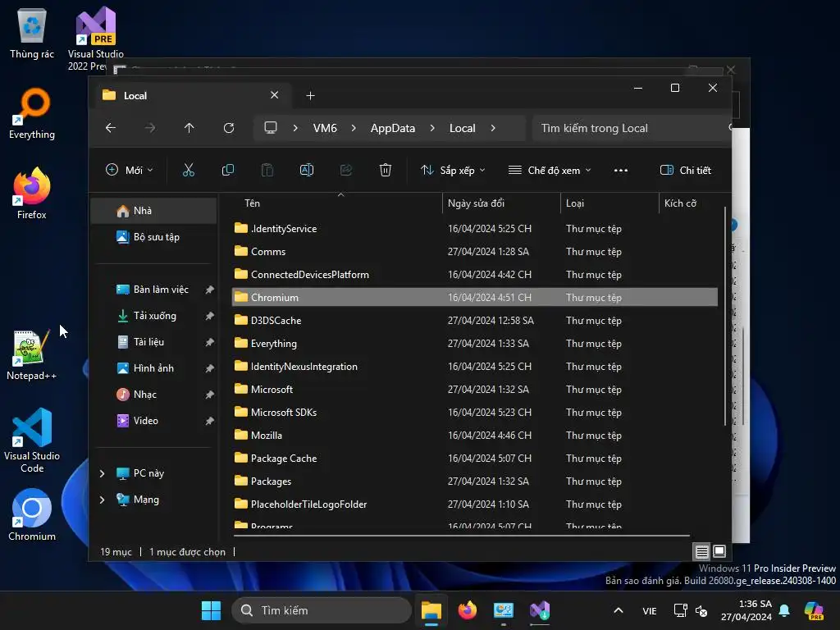
Task: Expand chevron after VM6 in address bar
Action: (x=354, y=128)
